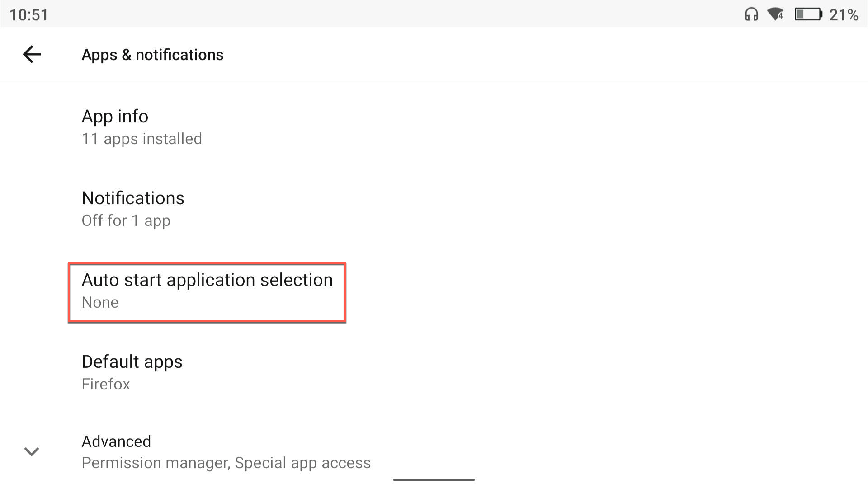868x488 pixels.
Task: Open Default apps settings
Action: [434, 372]
